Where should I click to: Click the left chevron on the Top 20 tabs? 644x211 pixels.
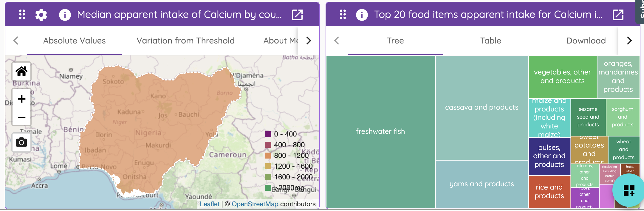[x=337, y=41]
